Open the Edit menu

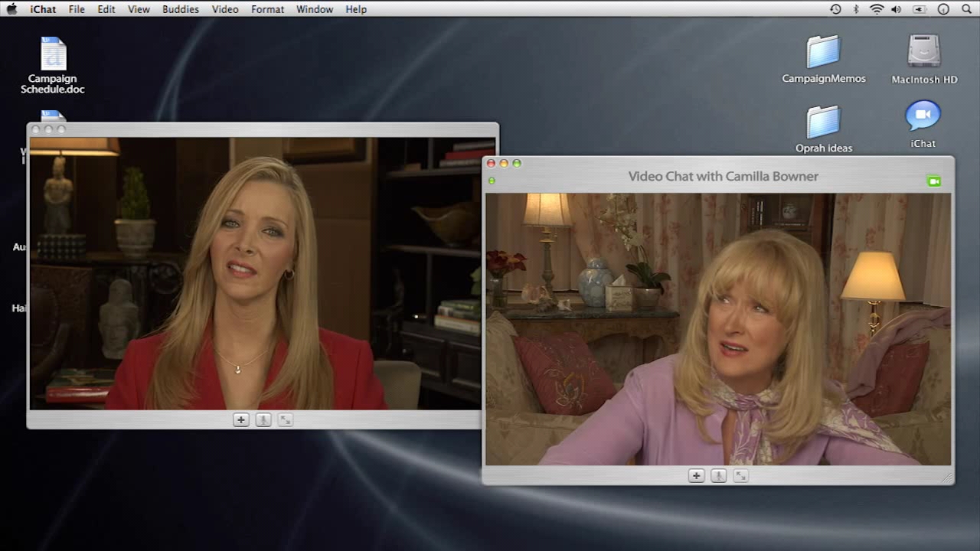click(x=106, y=9)
